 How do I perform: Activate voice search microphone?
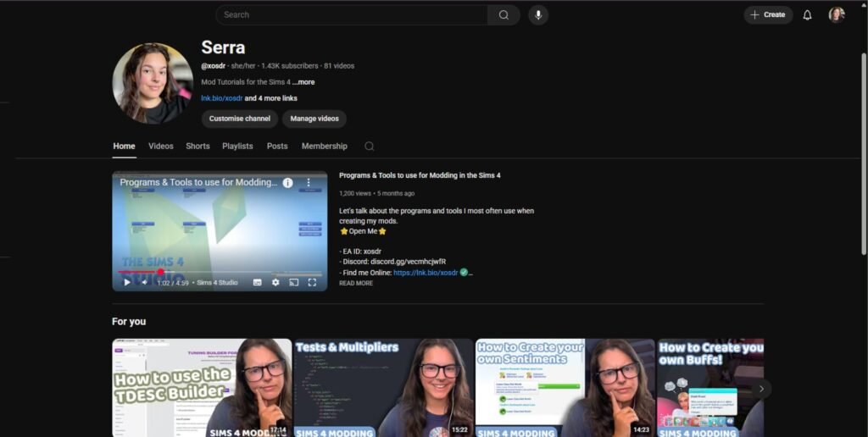[537, 15]
